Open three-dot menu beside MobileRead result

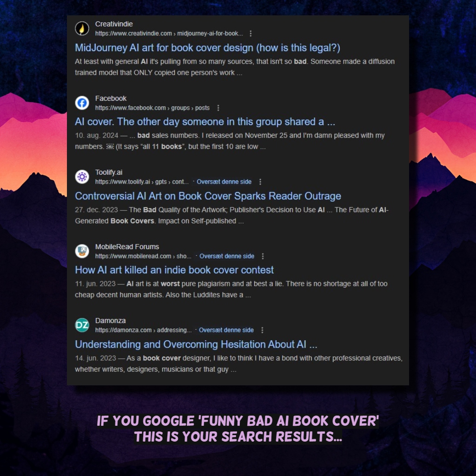263,256
